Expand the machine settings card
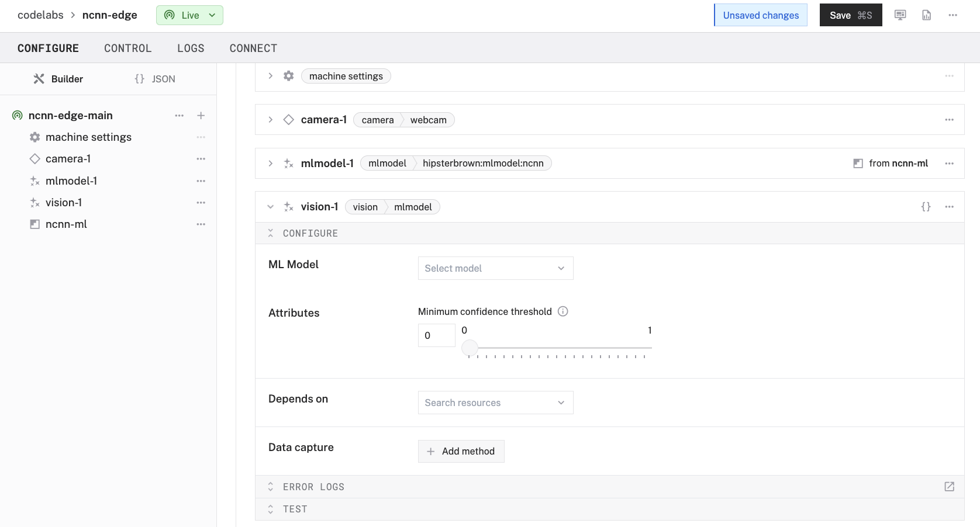Screen dimensions: 980x527 tap(271, 76)
